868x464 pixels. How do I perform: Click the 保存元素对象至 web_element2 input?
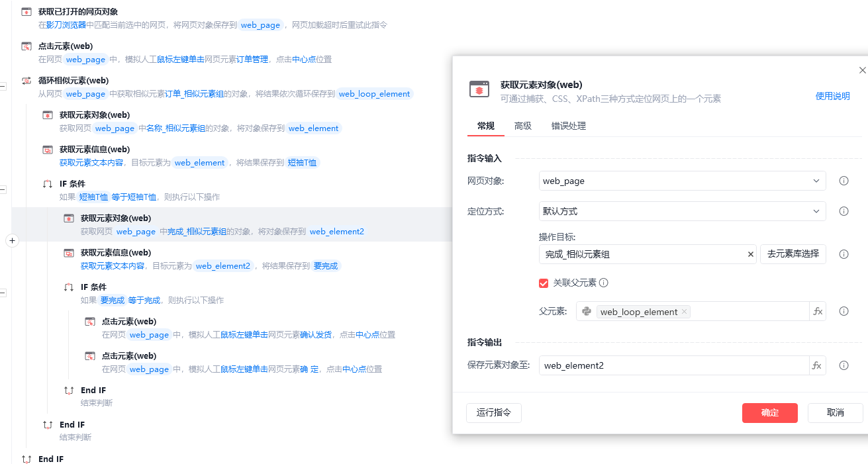pos(674,365)
